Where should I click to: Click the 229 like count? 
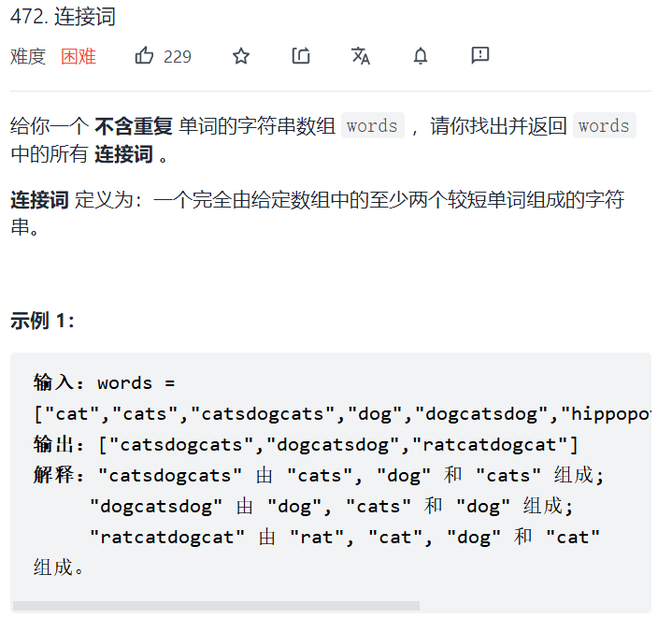178,57
